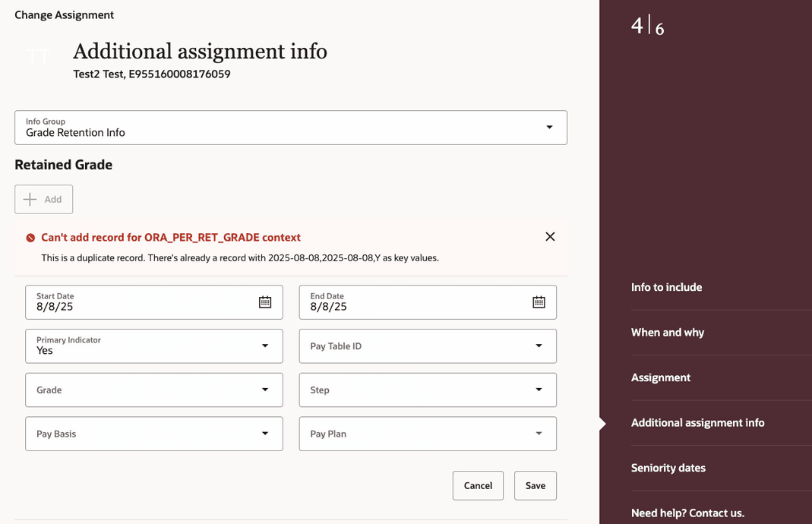Screen dimensions: 812x524
Task: Jump to the Info to include step
Action: pos(666,287)
